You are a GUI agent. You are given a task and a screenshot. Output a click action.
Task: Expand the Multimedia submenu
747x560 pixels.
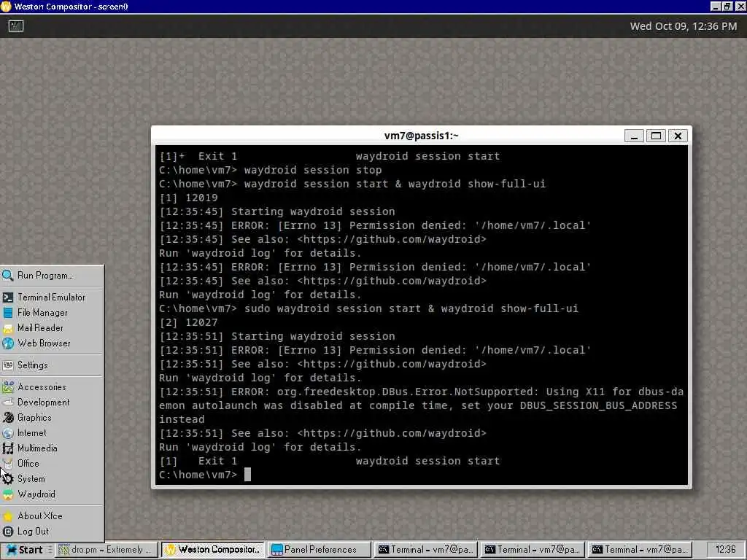pyautogui.click(x=52, y=448)
